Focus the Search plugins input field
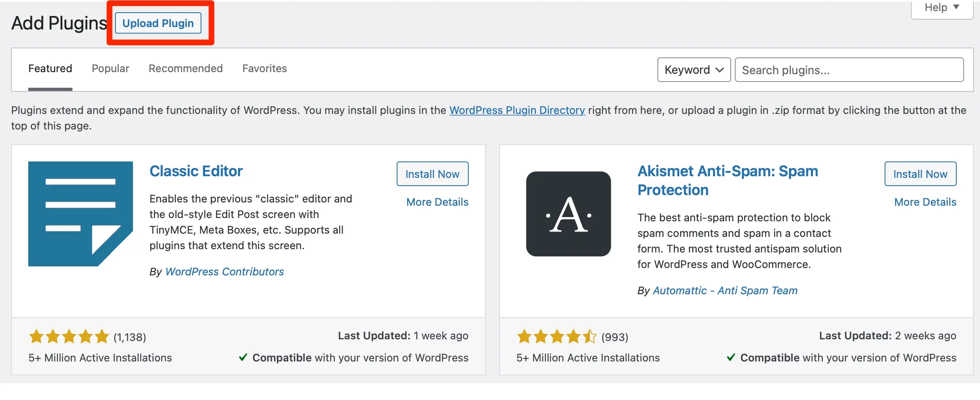 point(849,70)
